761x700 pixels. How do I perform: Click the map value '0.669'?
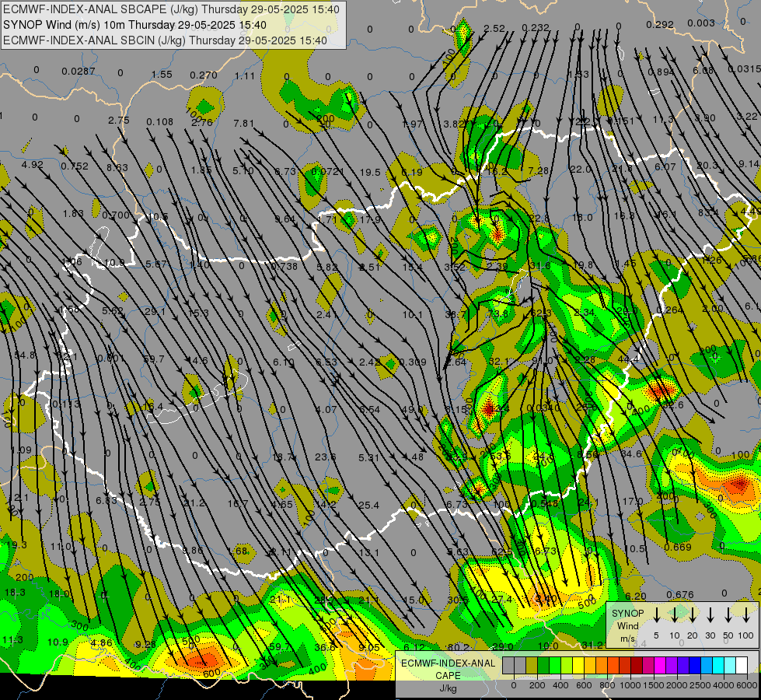pos(678,548)
